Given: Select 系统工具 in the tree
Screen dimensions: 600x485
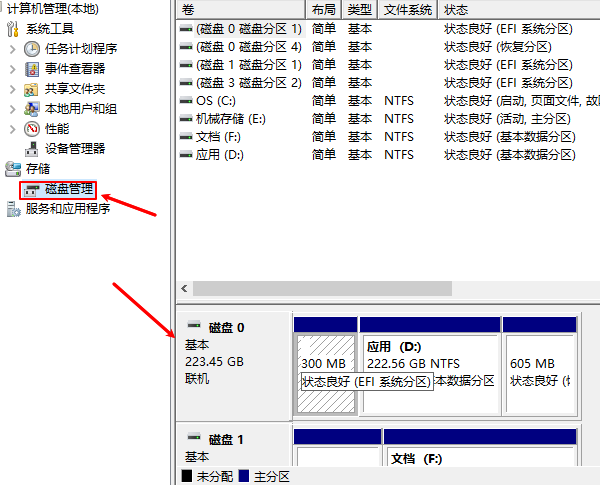Looking at the screenshot, I should point(50,29).
